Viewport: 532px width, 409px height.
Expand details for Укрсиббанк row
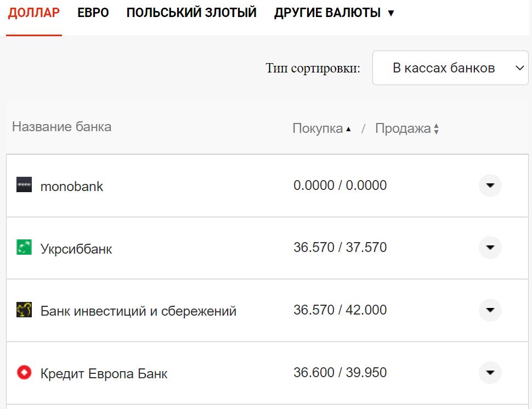(x=489, y=248)
